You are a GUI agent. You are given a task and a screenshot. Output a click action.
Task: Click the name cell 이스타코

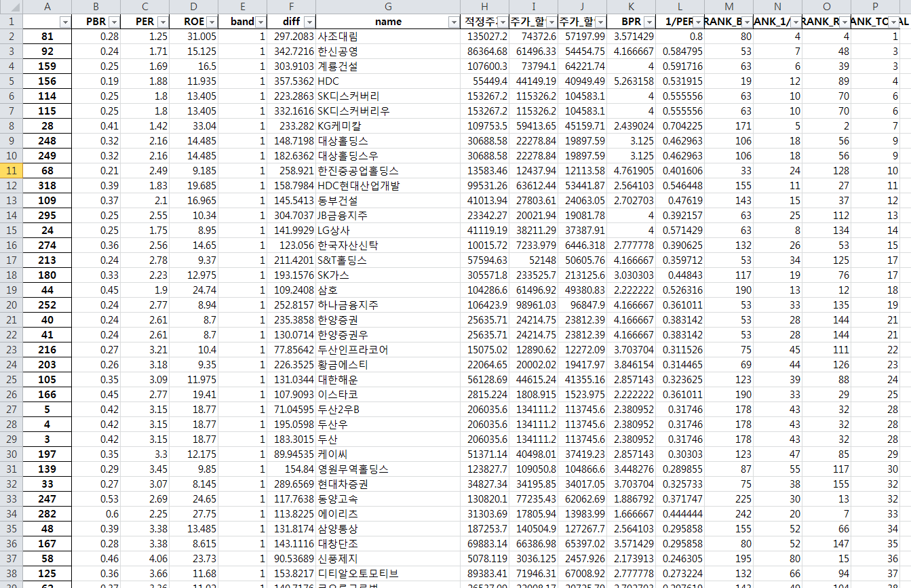pyautogui.click(x=388, y=395)
